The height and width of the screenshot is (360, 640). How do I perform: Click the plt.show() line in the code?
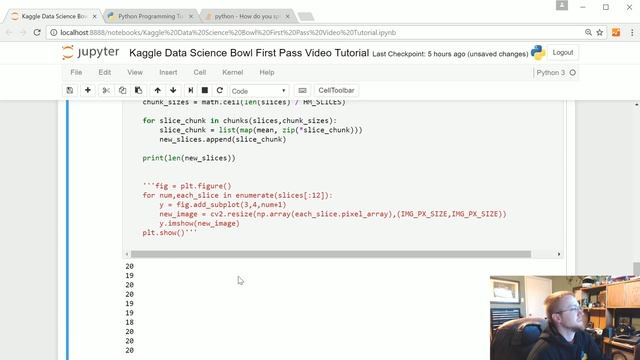tap(170, 233)
